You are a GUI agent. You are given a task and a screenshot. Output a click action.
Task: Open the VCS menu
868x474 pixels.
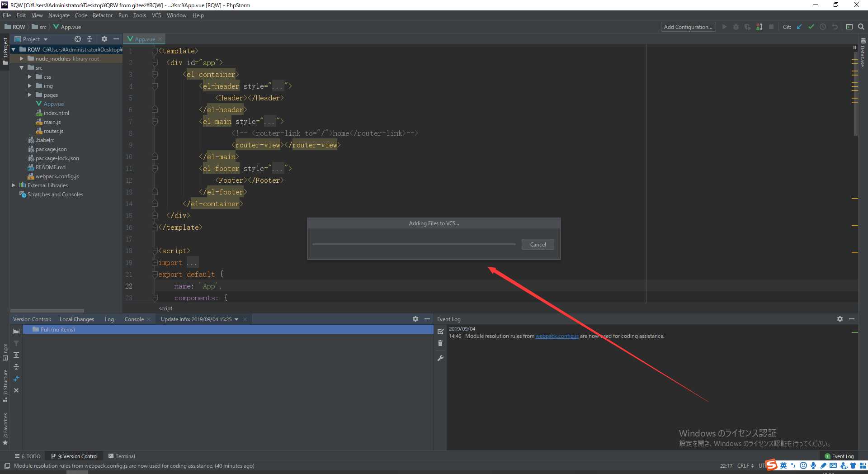tap(156, 15)
